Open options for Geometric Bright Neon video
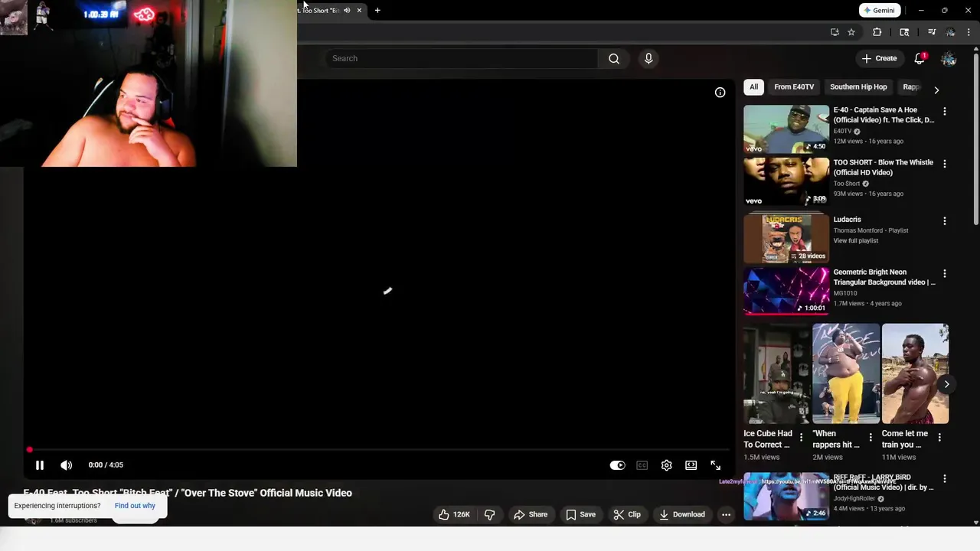The width and height of the screenshot is (980, 551). point(944,273)
